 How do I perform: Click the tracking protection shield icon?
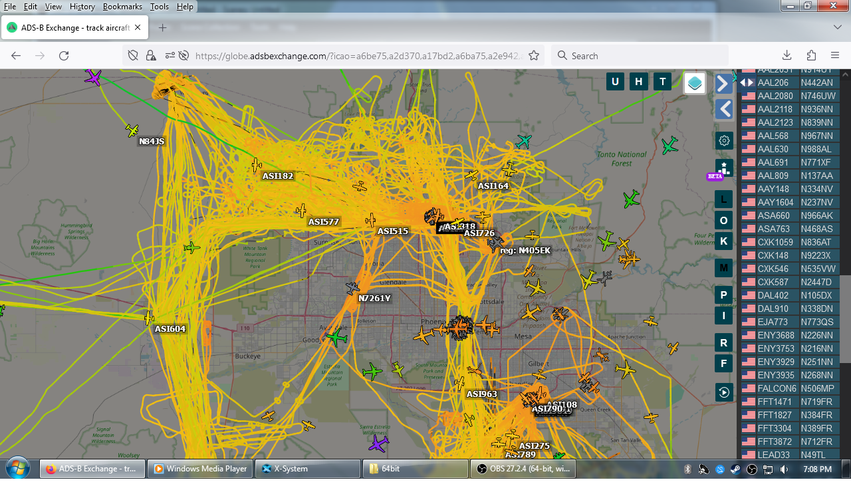(133, 56)
